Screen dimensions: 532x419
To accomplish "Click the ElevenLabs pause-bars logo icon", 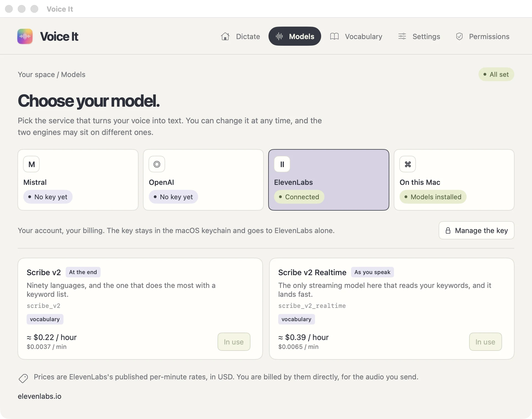I will (282, 164).
